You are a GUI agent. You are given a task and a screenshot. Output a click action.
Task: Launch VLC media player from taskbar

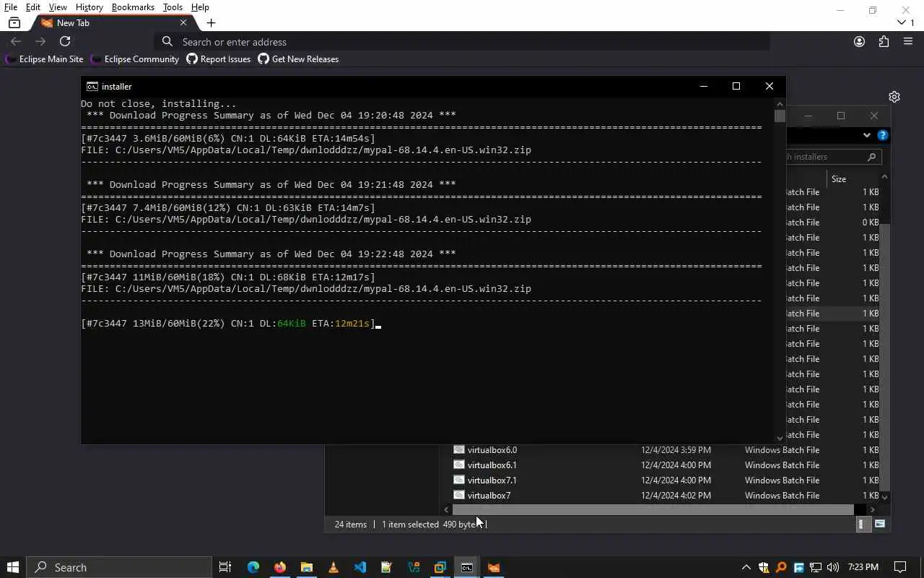[x=334, y=567]
